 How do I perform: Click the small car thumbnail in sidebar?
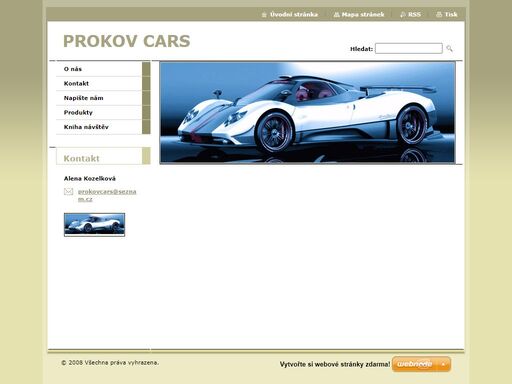point(94,225)
